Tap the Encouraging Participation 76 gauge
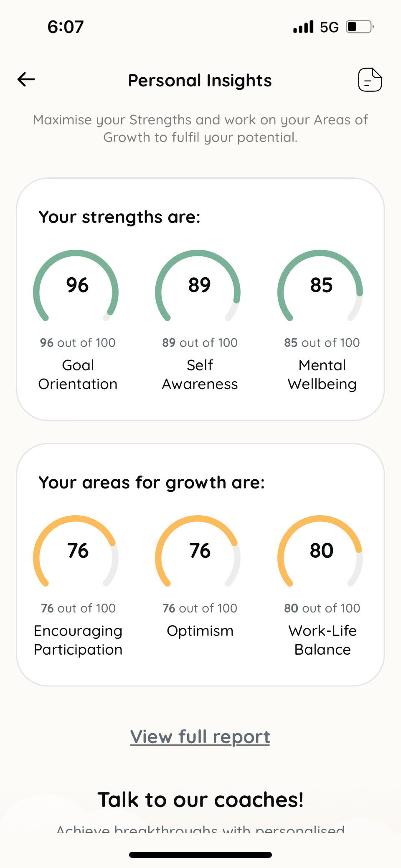 click(76, 552)
